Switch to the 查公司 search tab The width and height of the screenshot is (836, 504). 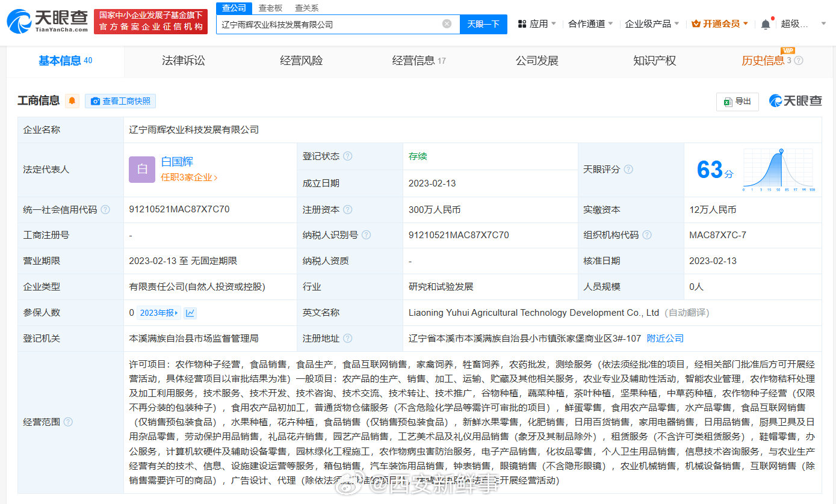point(234,8)
